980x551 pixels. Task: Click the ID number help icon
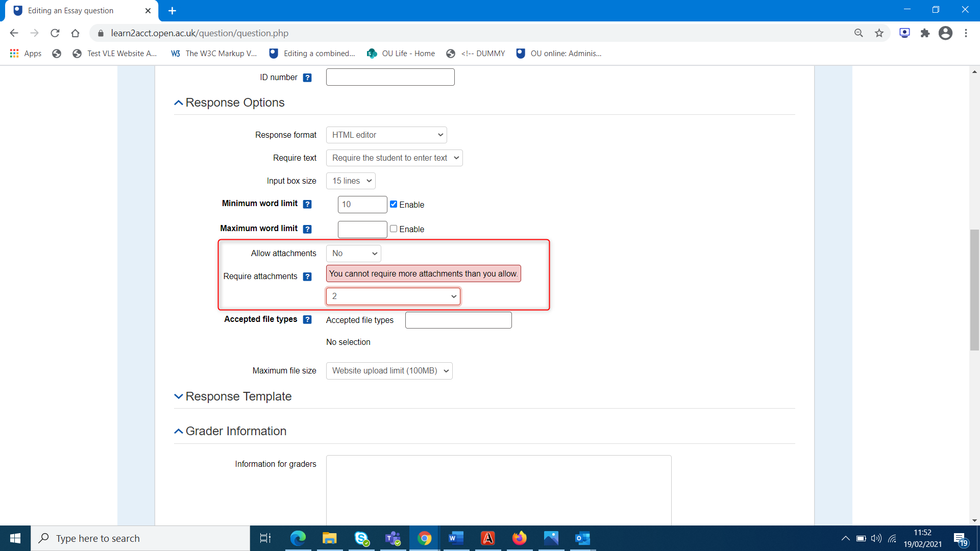[x=307, y=78]
